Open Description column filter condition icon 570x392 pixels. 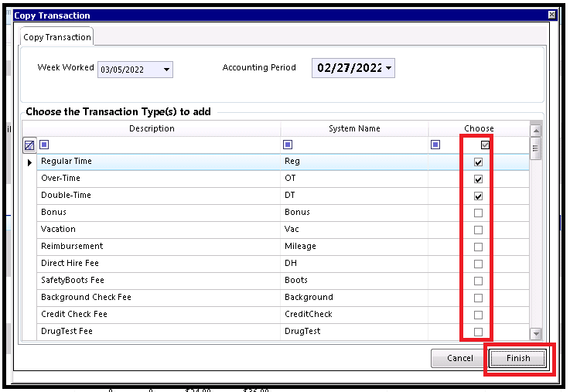click(44, 145)
